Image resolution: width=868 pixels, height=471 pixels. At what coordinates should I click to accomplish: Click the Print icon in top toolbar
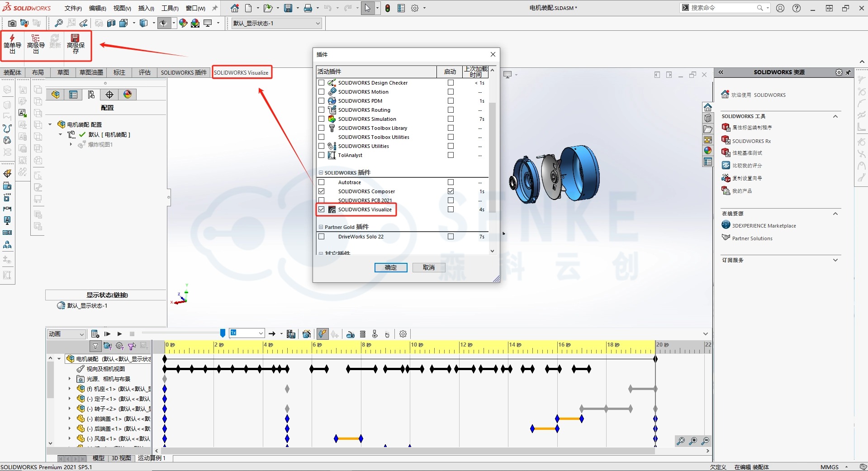[308, 8]
